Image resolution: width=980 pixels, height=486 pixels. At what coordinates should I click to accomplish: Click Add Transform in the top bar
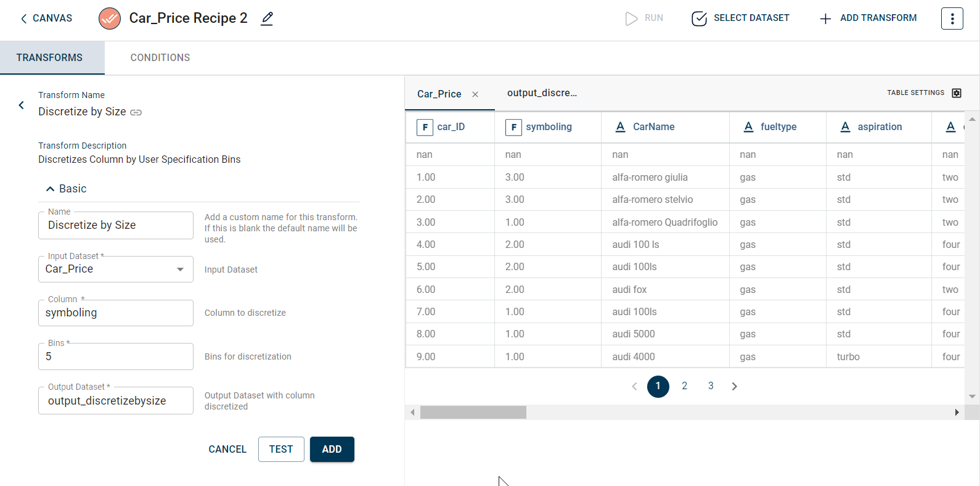pyautogui.click(x=868, y=19)
